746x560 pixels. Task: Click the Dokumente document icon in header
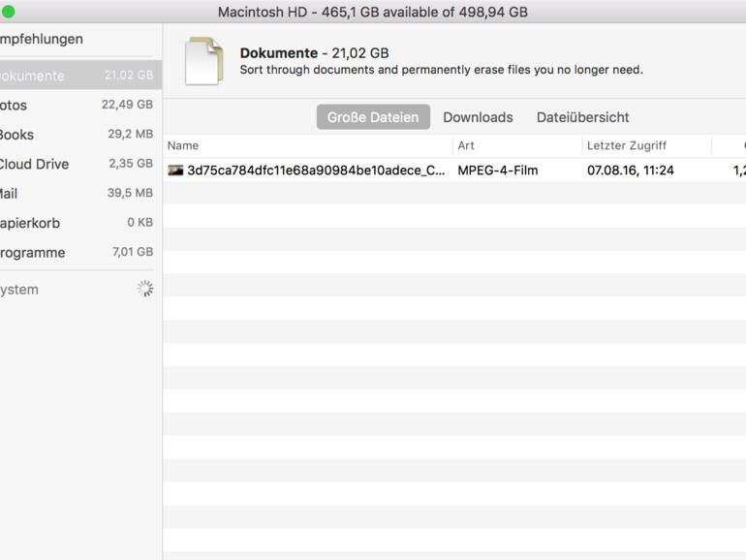(203, 61)
